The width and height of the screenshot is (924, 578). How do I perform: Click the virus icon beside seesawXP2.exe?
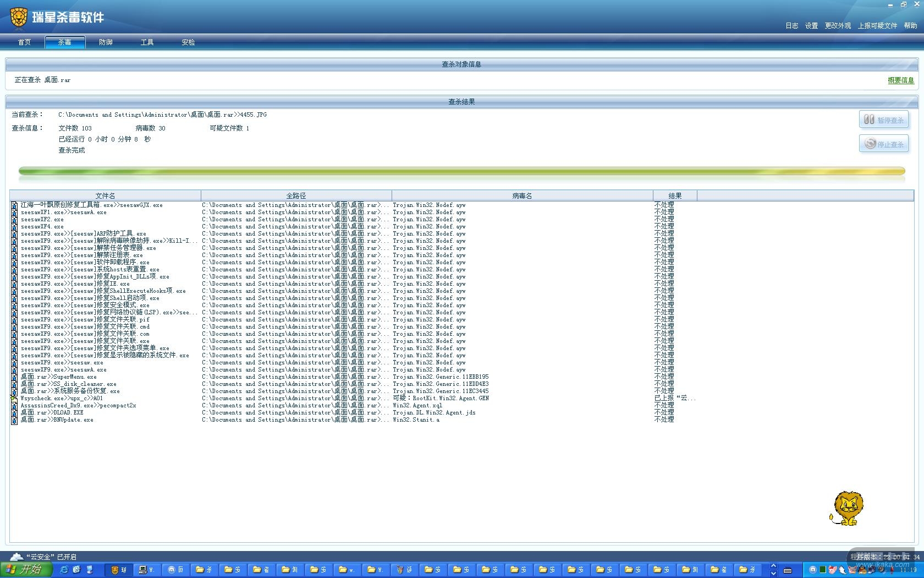(14, 220)
